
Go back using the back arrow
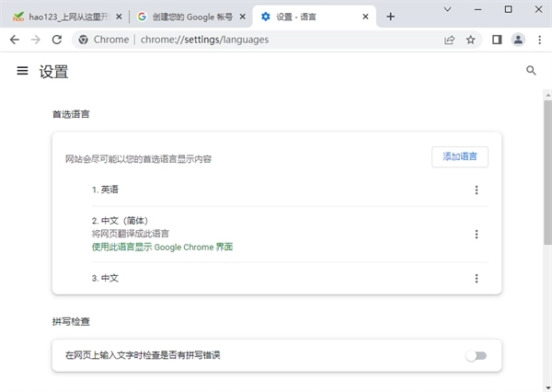(14, 40)
